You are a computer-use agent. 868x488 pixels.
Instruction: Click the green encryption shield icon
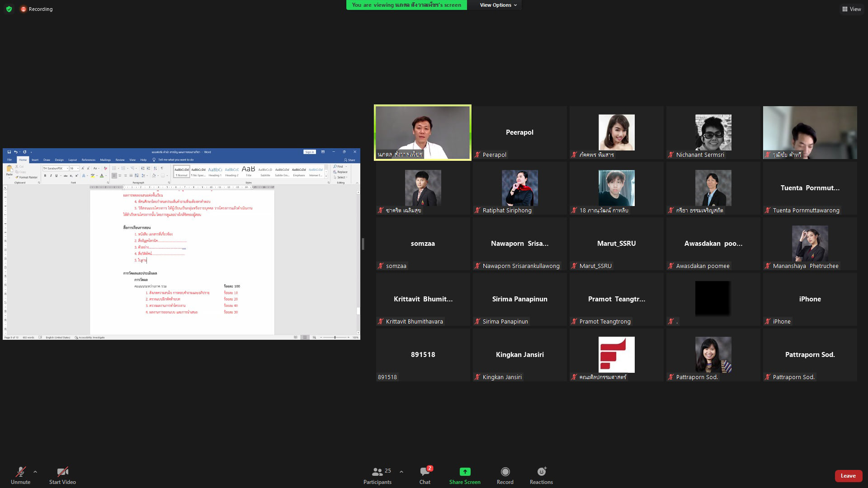[9, 9]
